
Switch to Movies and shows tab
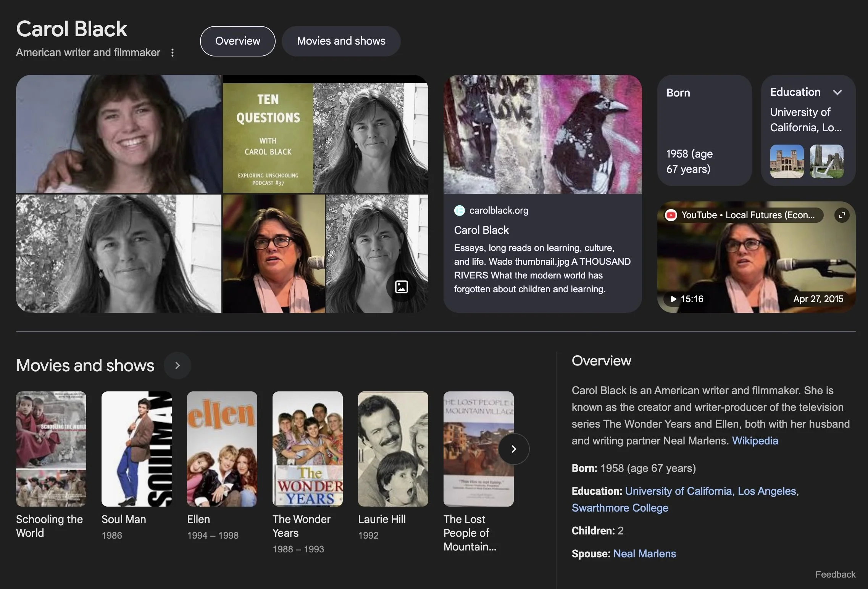pyautogui.click(x=341, y=41)
